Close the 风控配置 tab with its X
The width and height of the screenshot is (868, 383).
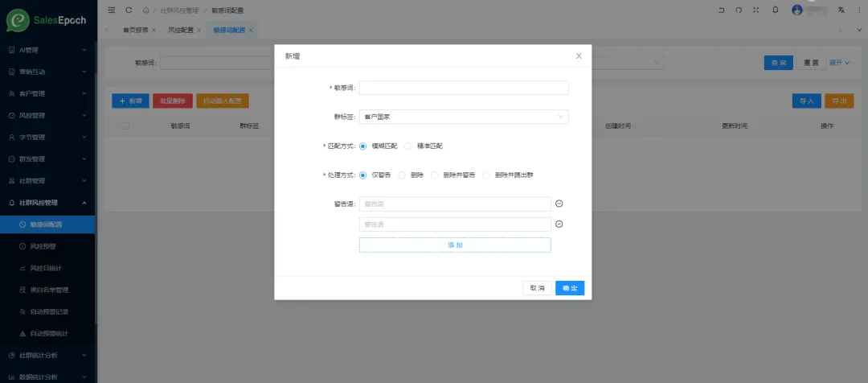(x=199, y=30)
